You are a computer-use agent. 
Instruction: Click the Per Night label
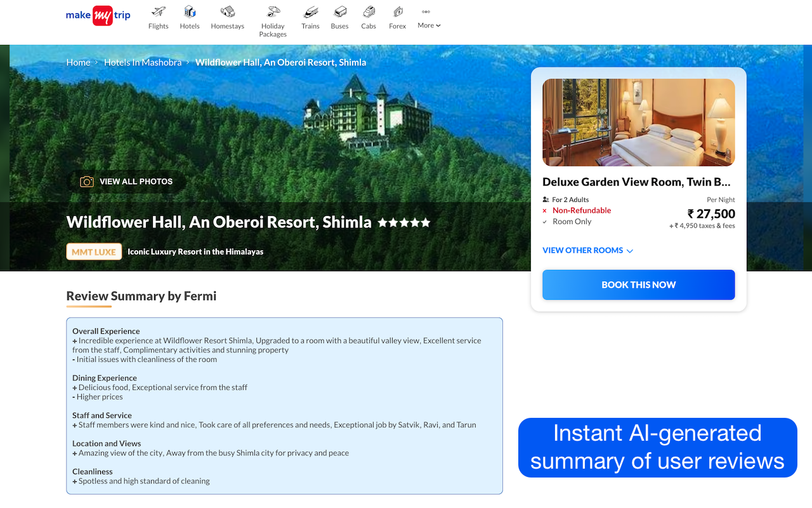coord(721,199)
